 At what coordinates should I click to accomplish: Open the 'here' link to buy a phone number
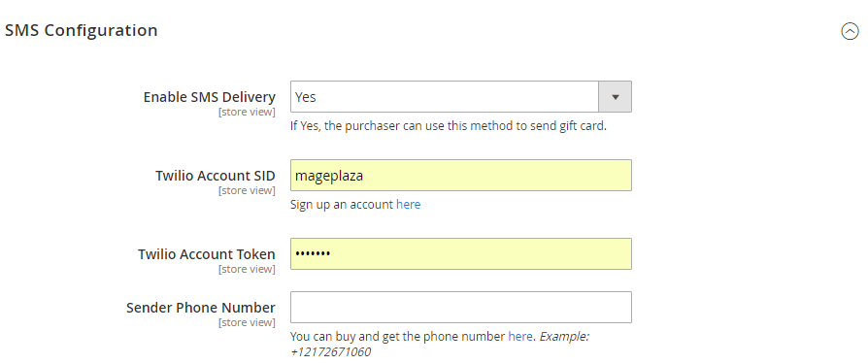[x=520, y=337]
